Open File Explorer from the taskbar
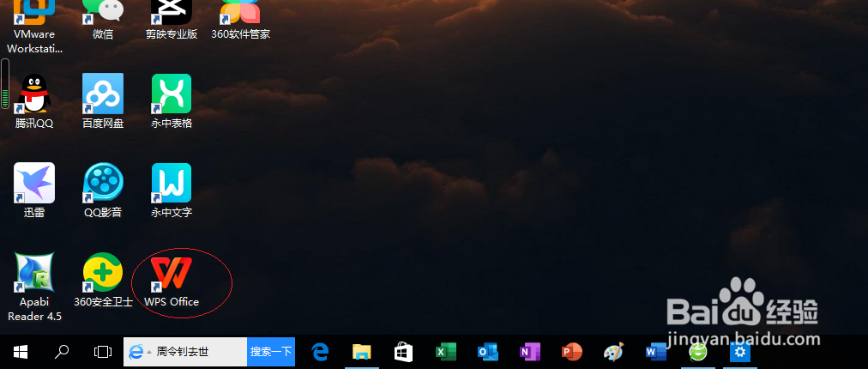The height and width of the screenshot is (369, 868). click(362, 351)
